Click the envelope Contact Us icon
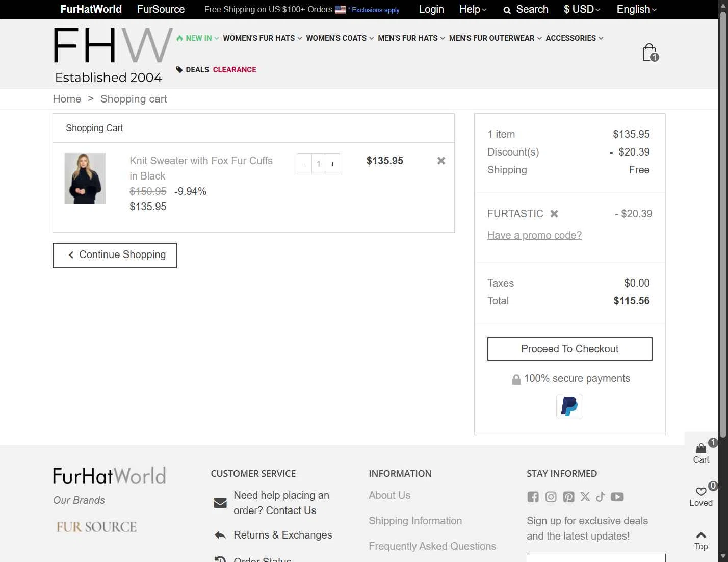 pyautogui.click(x=220, y=503)
